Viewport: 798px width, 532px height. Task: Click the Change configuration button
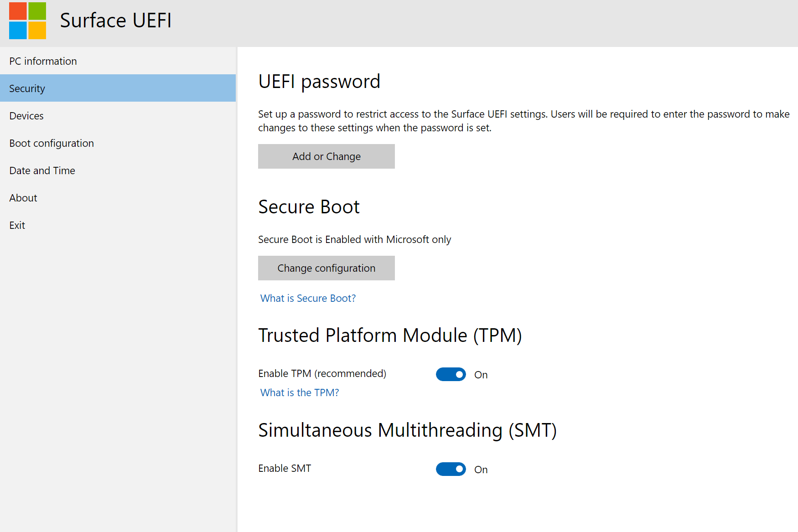point(326,268)
